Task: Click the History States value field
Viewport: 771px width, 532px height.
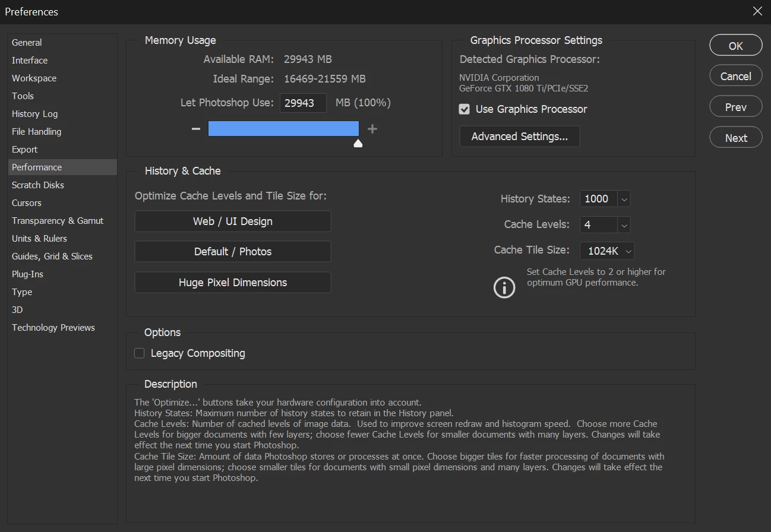Action: point(599,199)
